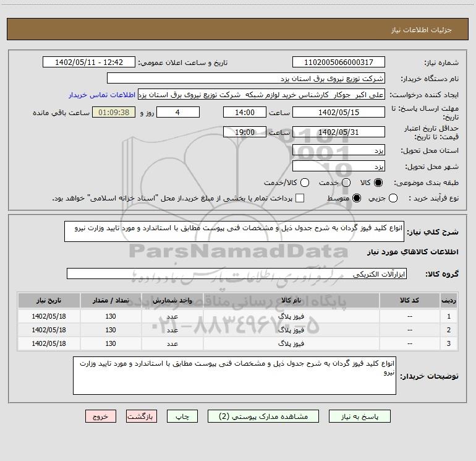
Task: Click the 1402/05/18 date in row 3
Action: pyautogui.click(x=49, y=343)
